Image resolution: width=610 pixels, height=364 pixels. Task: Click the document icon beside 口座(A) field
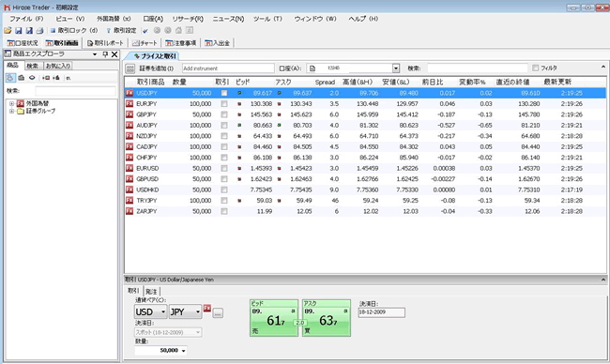tap(313, 68)
